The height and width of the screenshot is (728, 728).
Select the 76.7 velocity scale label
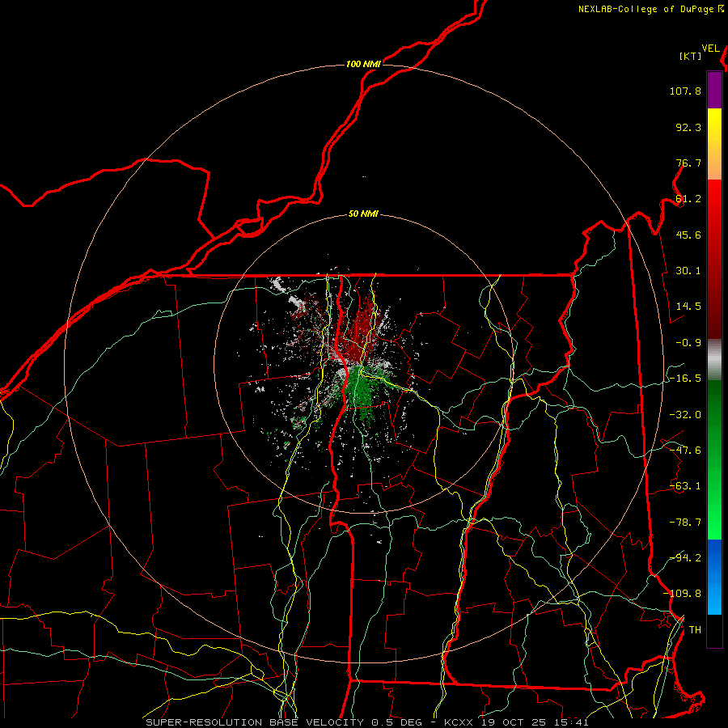(688, 163)
